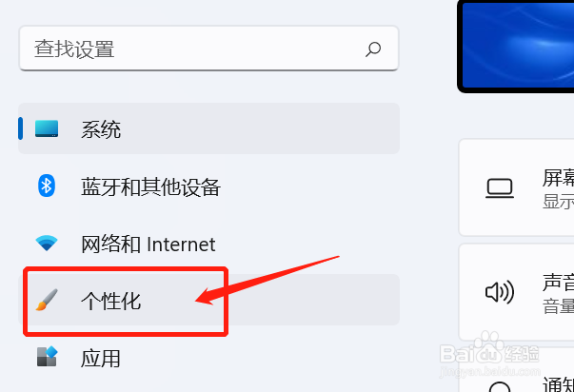This screenshot has height=392, width=574.
Task: Click the Apps icon beside 应用
Action: click(x=48, y=357)
